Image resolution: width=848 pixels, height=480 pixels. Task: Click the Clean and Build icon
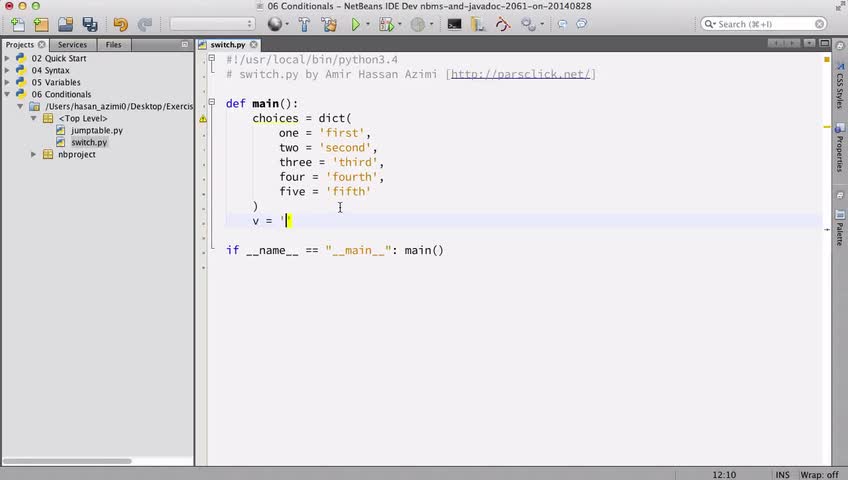(x=329, y=24)
